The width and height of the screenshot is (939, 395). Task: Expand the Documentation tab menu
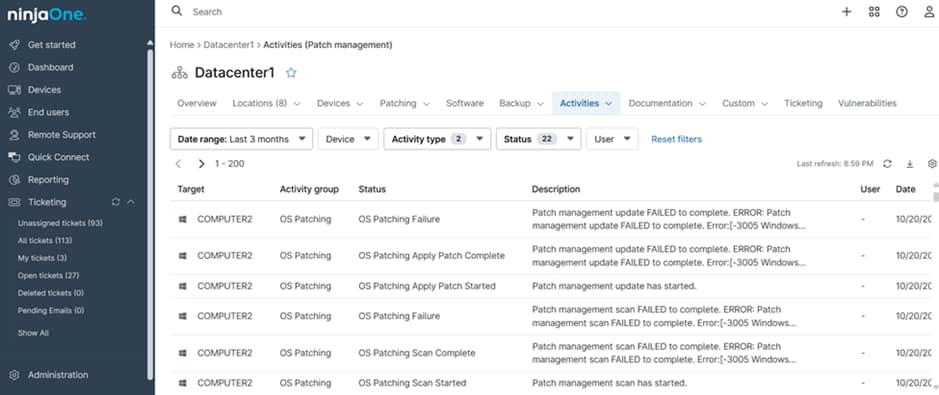[702, 104]
